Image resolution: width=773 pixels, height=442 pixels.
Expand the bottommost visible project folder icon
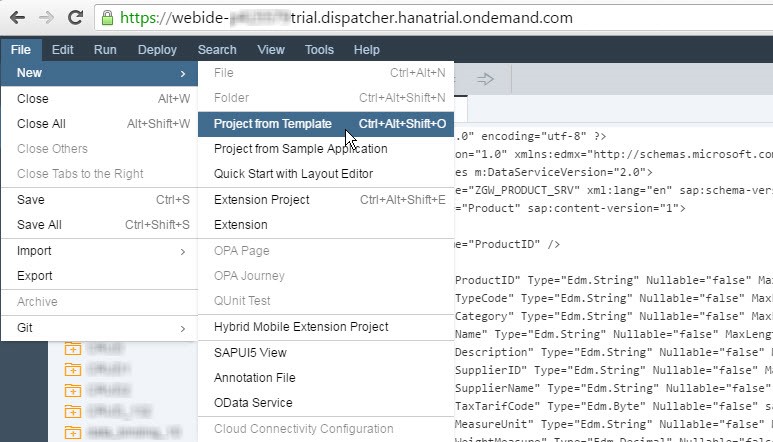coord(73,433)
